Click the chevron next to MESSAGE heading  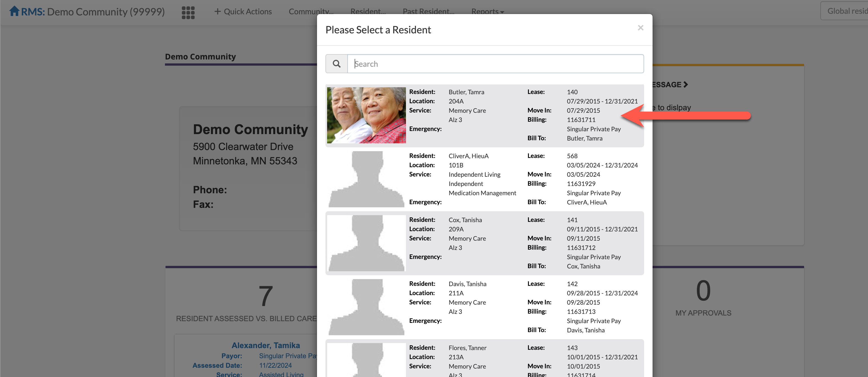(686, 84)
